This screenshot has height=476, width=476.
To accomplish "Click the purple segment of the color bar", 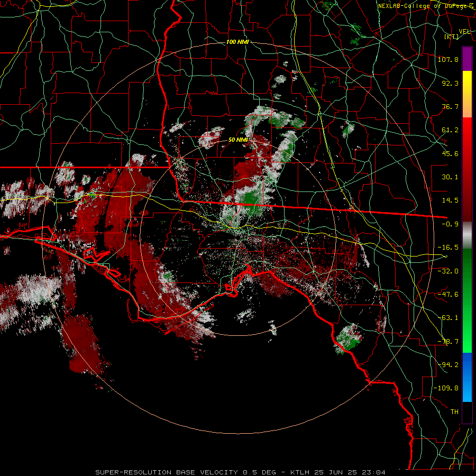I will point(467,59).
